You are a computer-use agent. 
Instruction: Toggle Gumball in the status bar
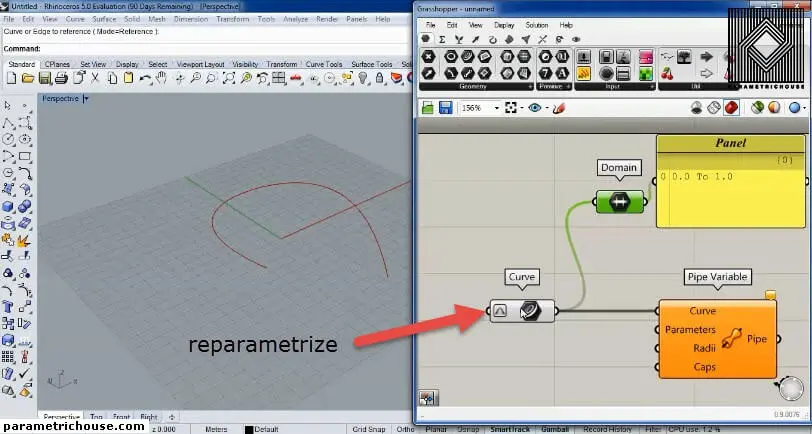click(x=555, y=429)
